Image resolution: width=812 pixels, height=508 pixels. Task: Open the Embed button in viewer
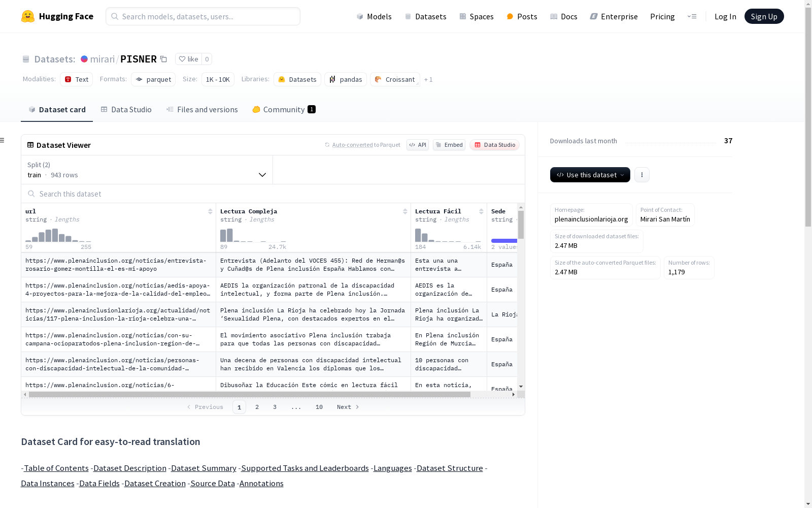click(449, 145)
